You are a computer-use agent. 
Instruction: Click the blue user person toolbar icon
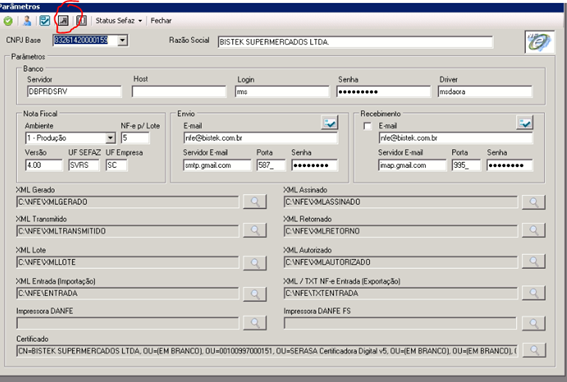(27, 21)
